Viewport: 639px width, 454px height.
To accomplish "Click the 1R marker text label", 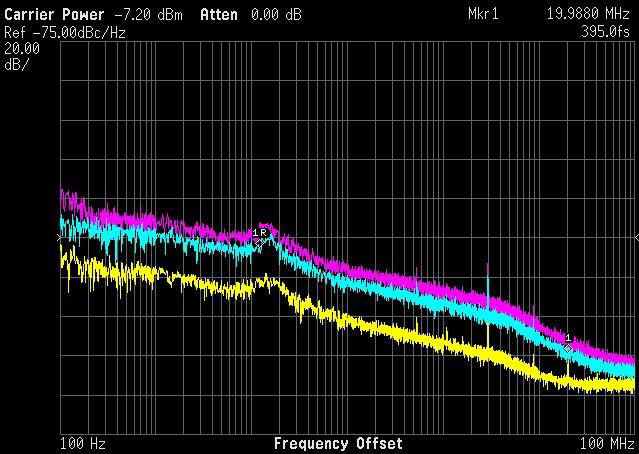I will point(260,233).
